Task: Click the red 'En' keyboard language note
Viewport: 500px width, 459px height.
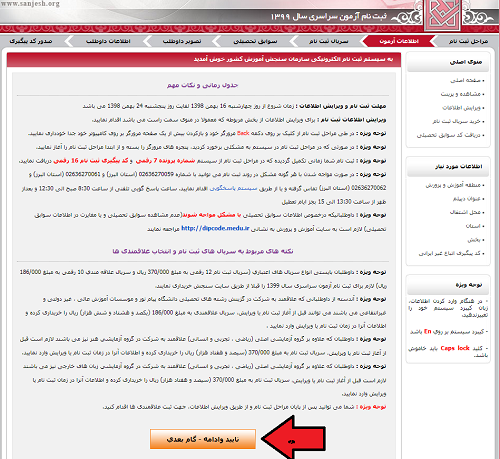Action: pos(427,332)
